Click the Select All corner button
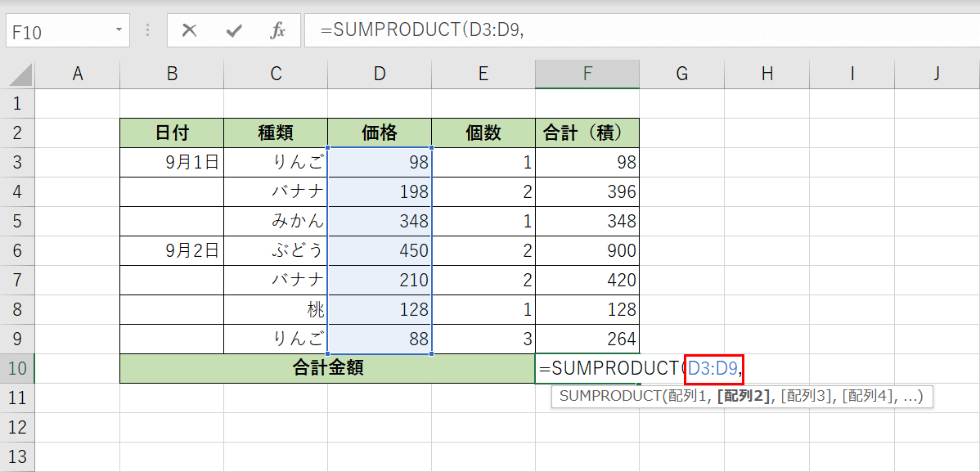This screenshot has width=980, height=472. [x=18, y=73]
